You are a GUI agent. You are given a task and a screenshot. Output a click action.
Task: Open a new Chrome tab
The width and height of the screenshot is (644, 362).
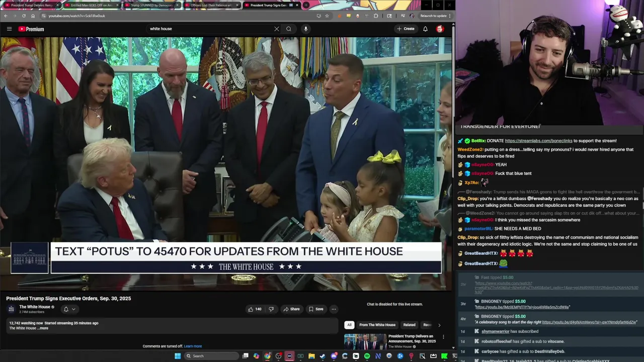coord(306,5)
